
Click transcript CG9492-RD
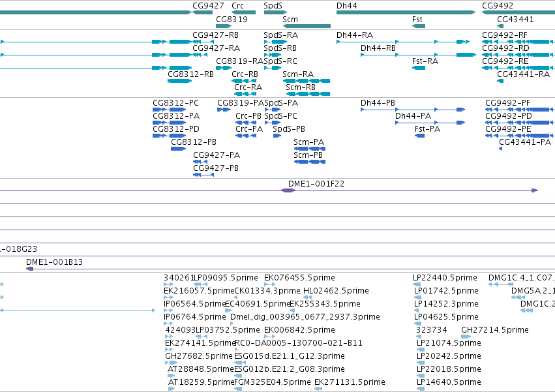(x=518, y=55)
